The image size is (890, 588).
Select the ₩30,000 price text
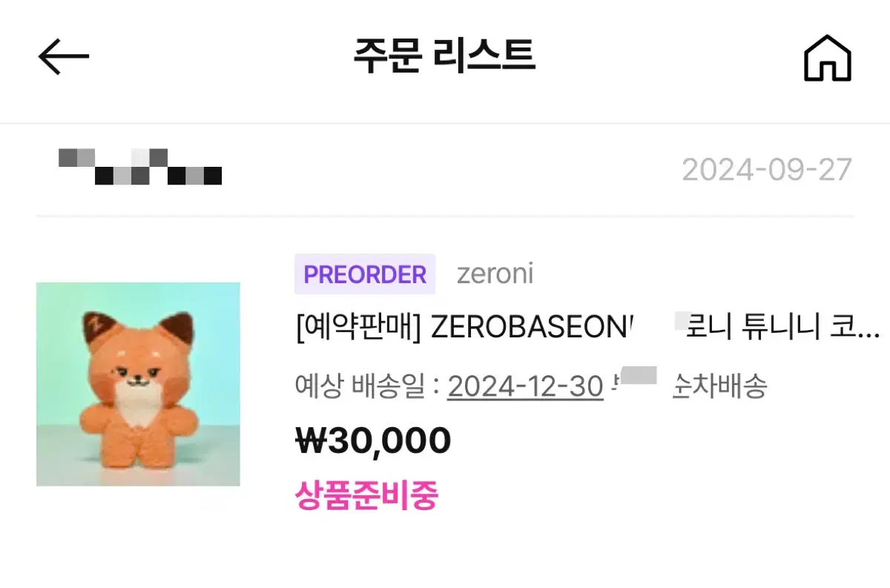tap(373, 440)
